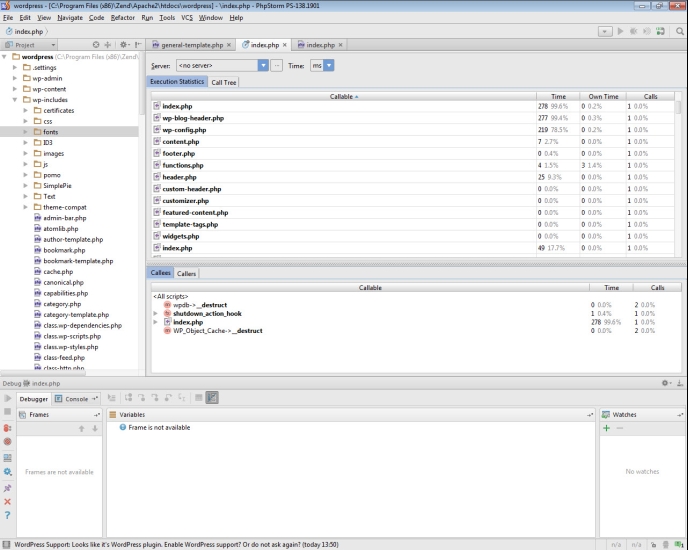Screen dimensions: 688x550
Task: Click the pin tab icon in Debug sidebar
Action: [8, 487]
